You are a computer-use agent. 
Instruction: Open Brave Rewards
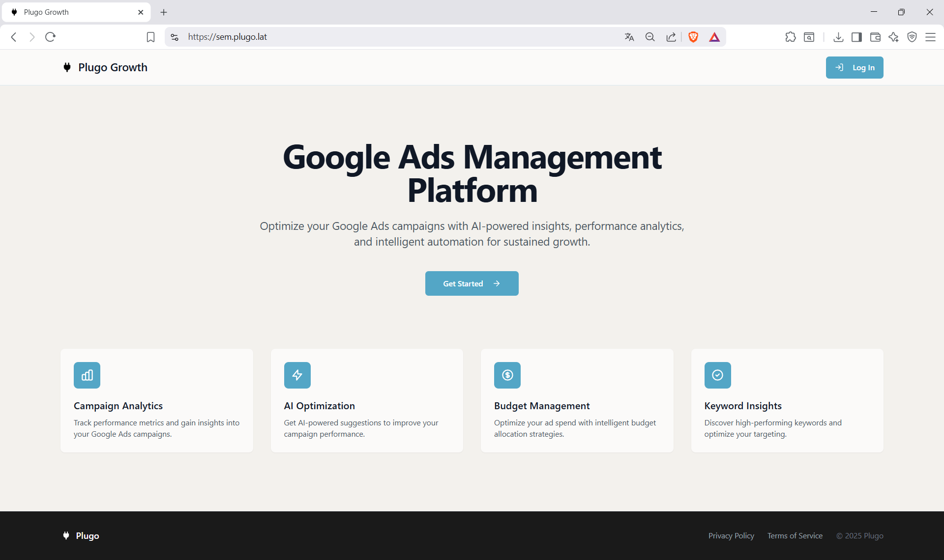[x=714, y=37]
